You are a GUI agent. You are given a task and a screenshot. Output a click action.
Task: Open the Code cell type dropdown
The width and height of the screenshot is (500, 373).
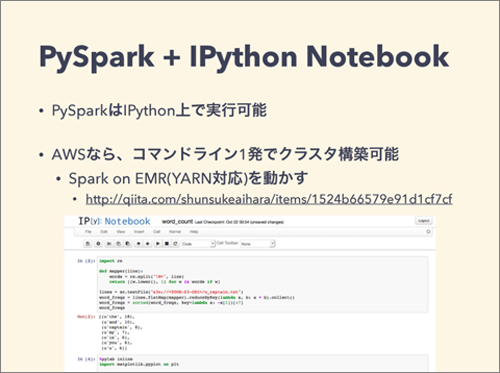pos(198,244)
